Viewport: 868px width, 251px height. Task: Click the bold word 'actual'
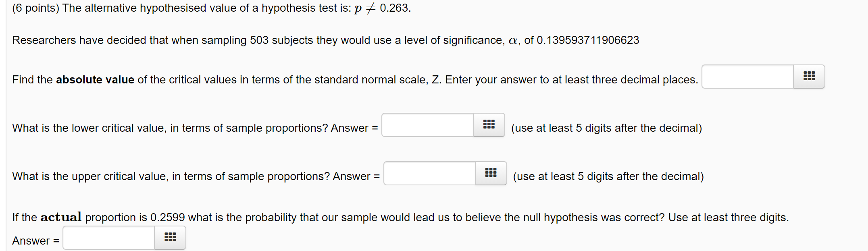61,217
